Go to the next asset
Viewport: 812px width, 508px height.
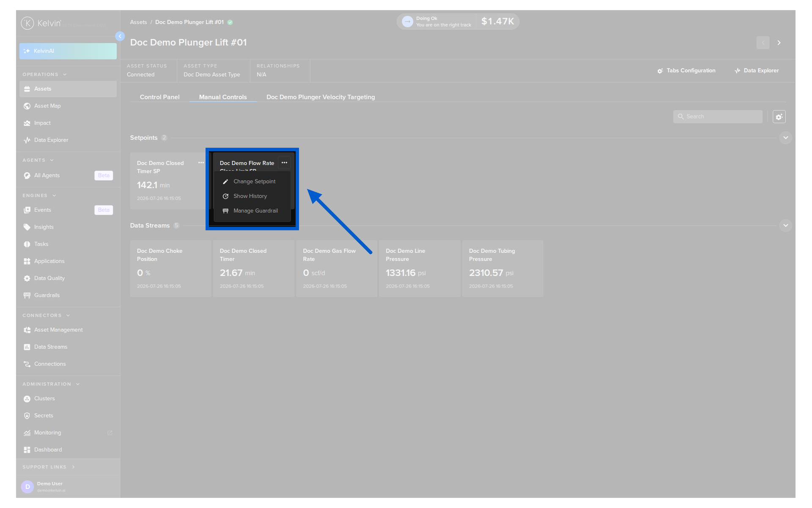pyautogui.click(x=779, y=43)
